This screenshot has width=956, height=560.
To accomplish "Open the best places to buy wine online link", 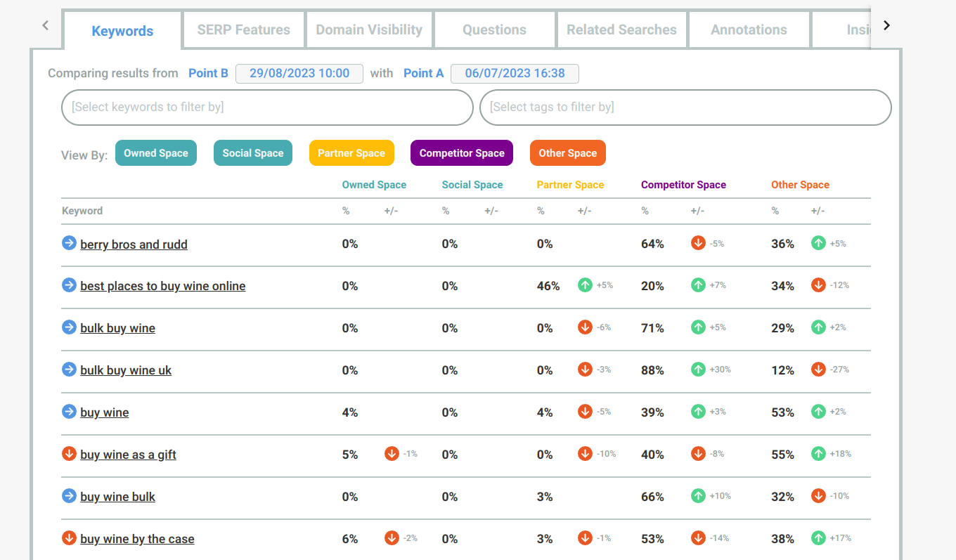I will point(163,287).
